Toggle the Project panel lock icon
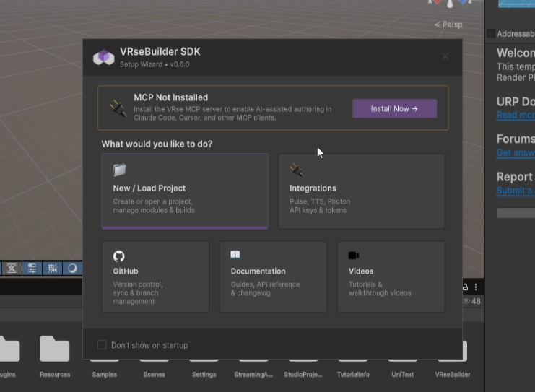The width and height of the screenshot is (535, 392). pos(465,287)
